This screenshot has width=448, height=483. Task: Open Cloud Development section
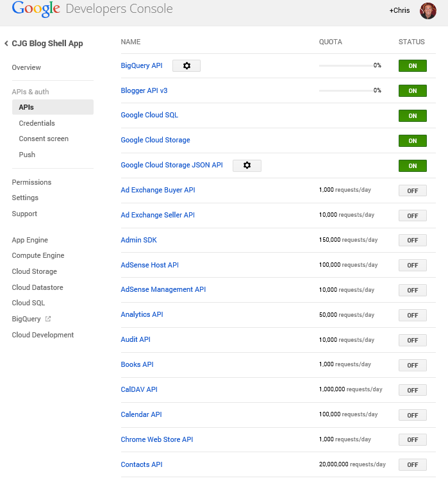tap(43, 335)
